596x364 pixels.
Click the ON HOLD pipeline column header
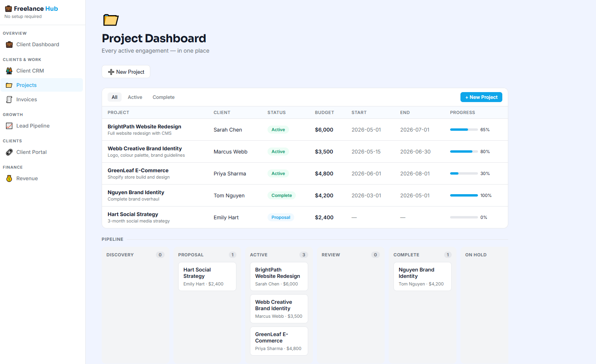click(x=476, y=255)
